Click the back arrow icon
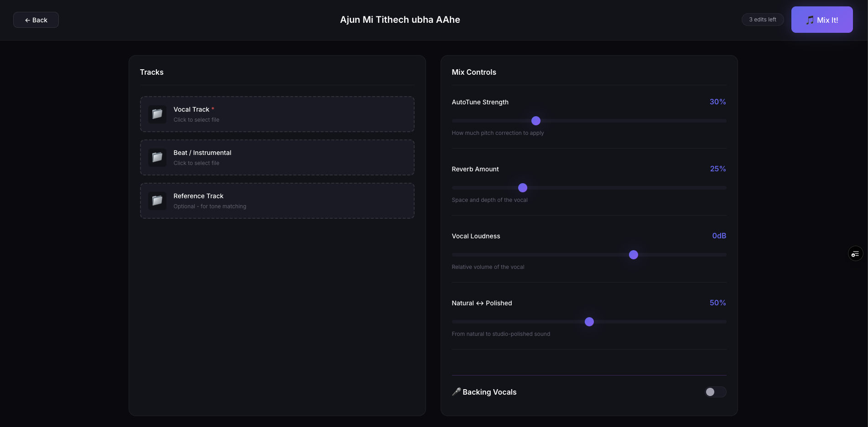 pos(27,20)
